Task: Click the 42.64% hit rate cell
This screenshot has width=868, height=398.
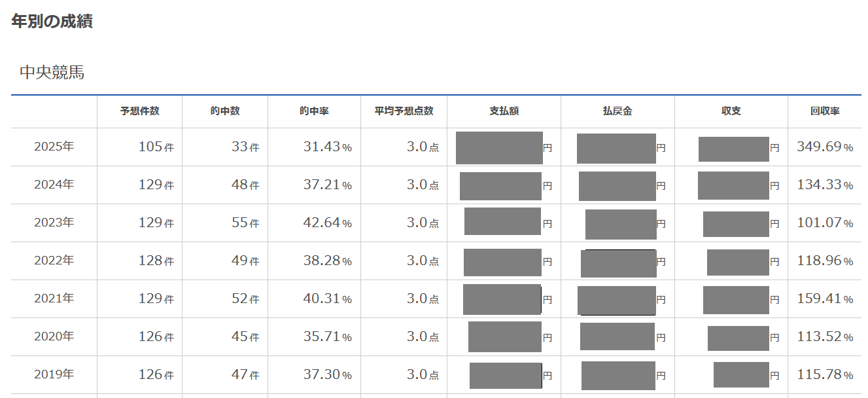Action: point(327,223)
